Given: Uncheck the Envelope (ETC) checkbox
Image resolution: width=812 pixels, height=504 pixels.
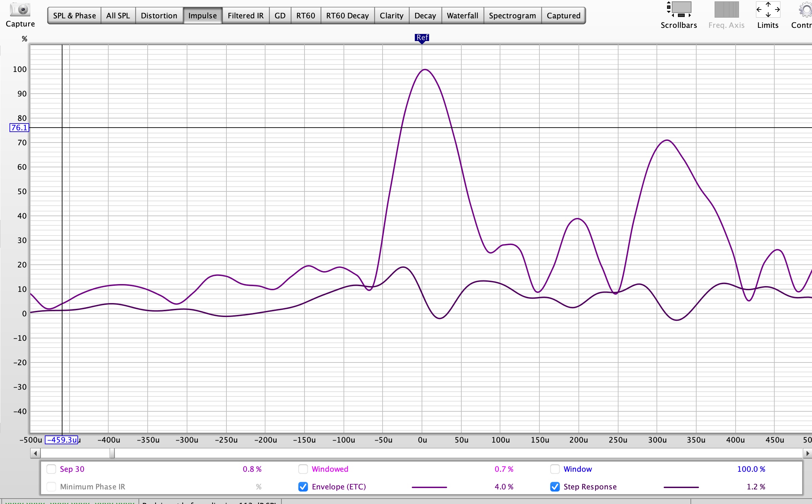Looking at the screenshot, I should pyautogui.click(x=303, y=487).
